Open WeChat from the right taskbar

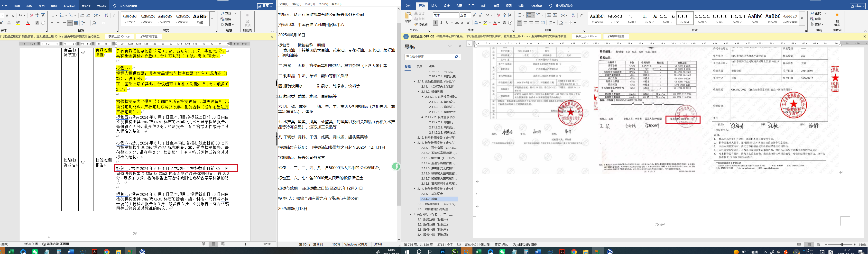point(502,252)
